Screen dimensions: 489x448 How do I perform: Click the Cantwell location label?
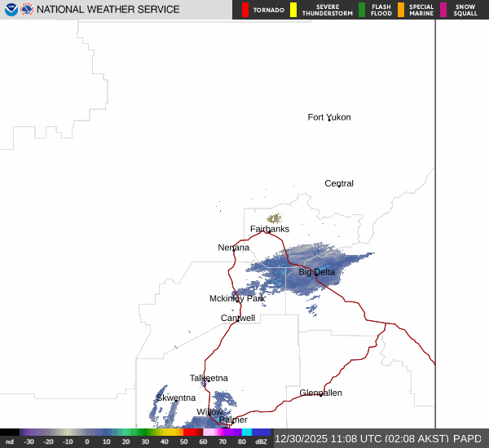pos(238,318)
